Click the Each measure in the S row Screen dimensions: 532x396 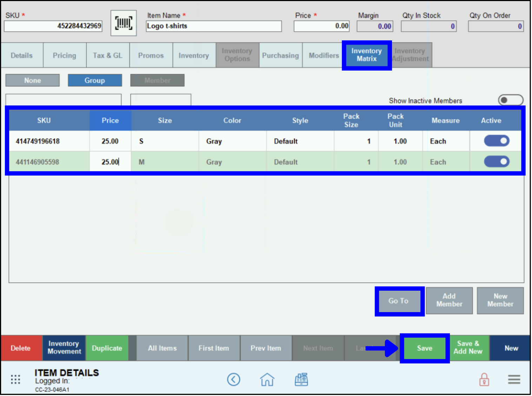(446, 141)
